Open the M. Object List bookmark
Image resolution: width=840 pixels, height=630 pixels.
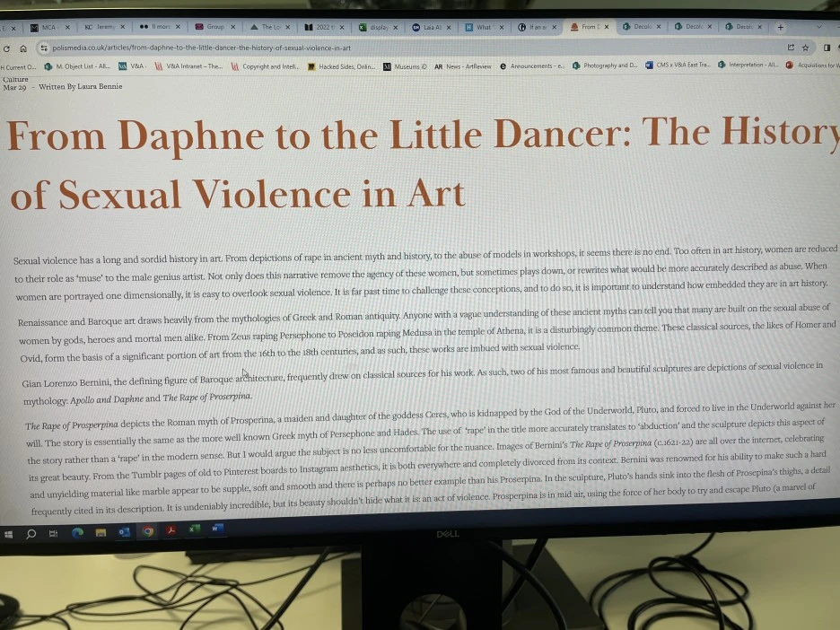(78, 66)
